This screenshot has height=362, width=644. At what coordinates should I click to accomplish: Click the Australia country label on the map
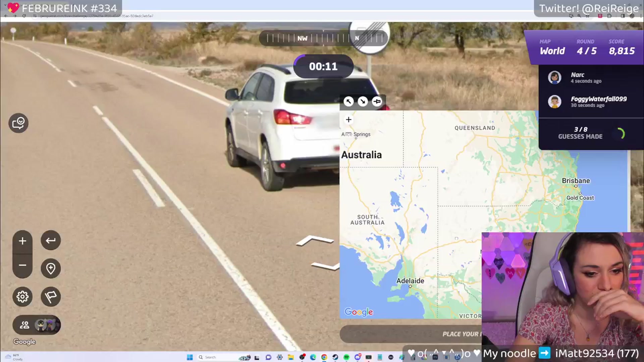(x=362, y=155)
